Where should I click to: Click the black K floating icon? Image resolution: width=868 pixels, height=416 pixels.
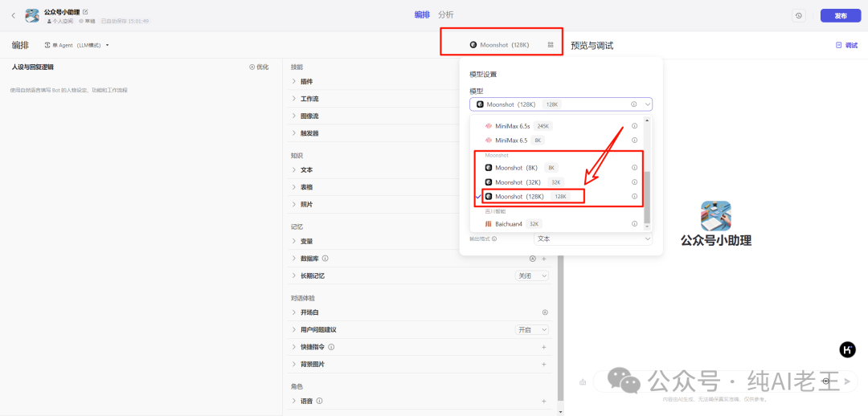[848, 349]
